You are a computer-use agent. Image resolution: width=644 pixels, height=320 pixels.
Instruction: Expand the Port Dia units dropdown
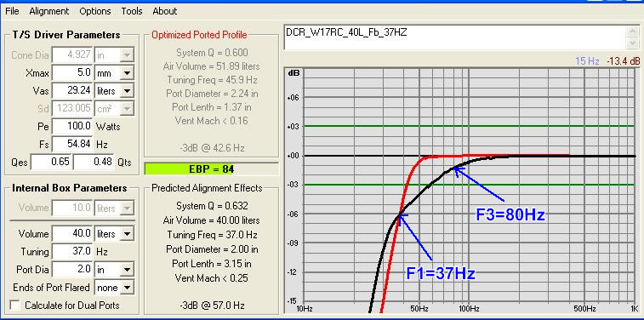pos(128,270)
